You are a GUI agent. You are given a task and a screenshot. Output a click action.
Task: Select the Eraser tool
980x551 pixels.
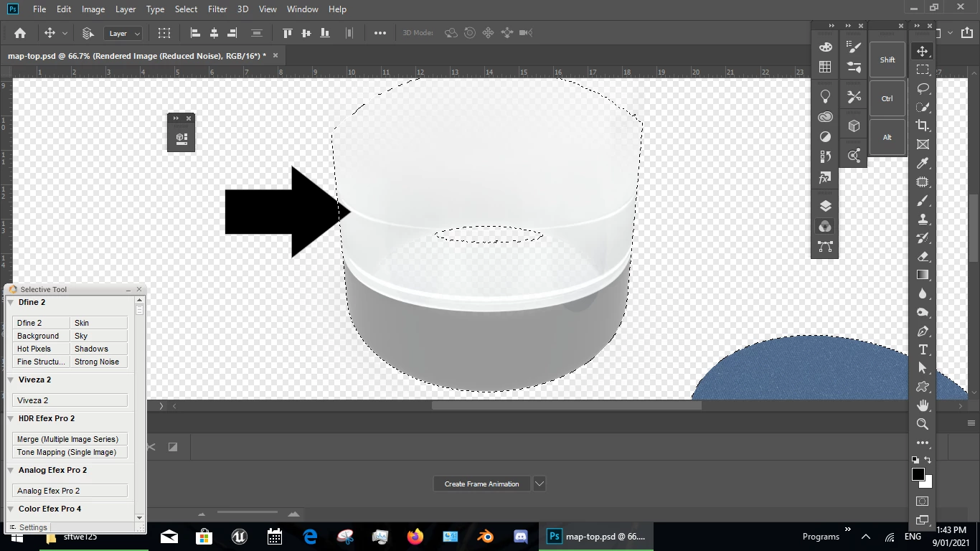coord(923,256)
